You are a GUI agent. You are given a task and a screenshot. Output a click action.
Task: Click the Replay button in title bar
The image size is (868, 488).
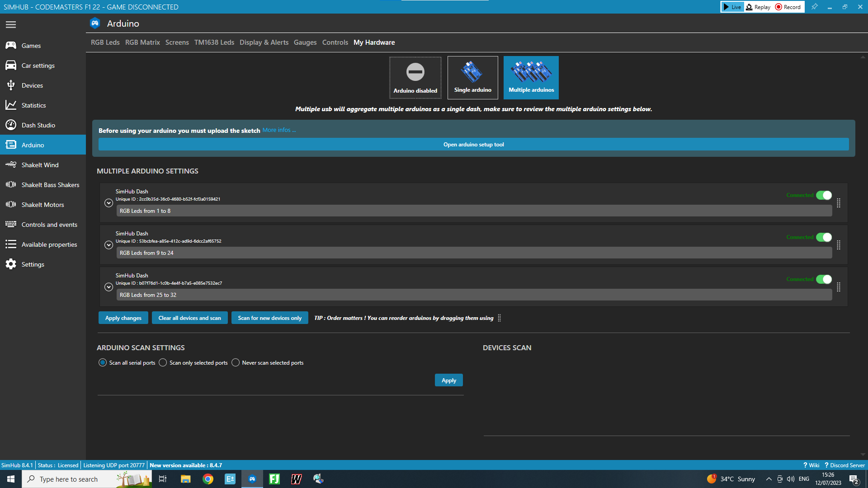(x=758, y=7)
